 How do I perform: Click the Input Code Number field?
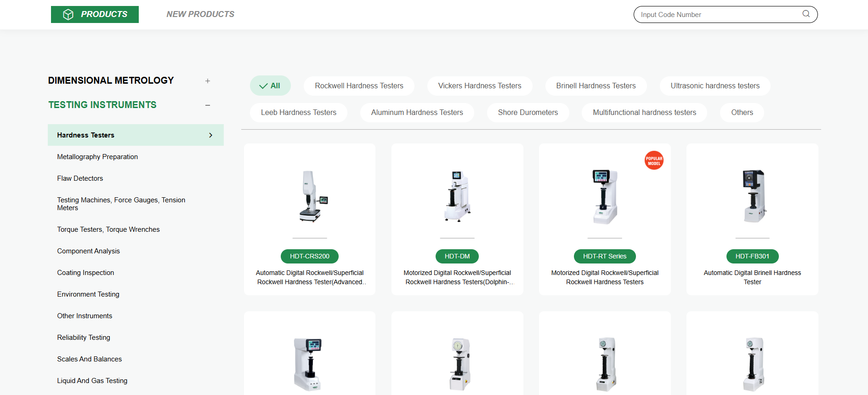tap(717, 15)
